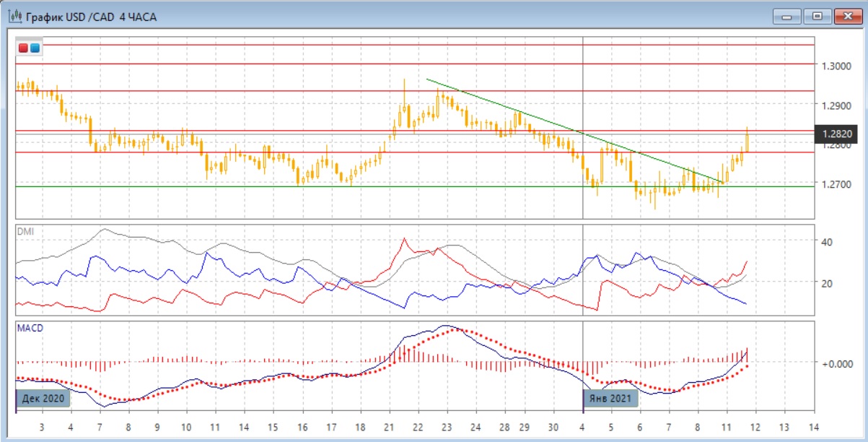The image size is (868, 442).
Task: Minimize the USD/CAD chart window
Action: coord(787,16)
